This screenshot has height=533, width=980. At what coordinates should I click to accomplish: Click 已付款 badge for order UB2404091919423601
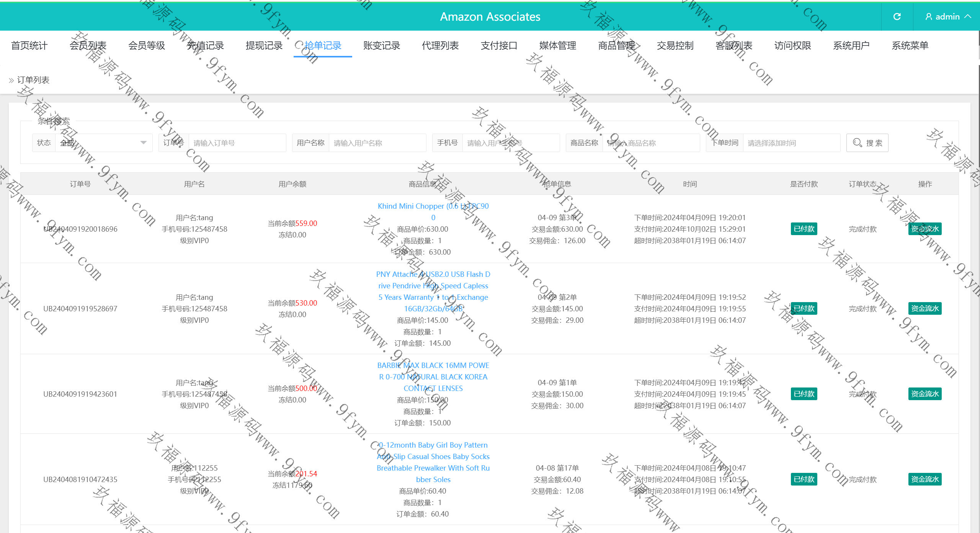(x=804, y=394)
